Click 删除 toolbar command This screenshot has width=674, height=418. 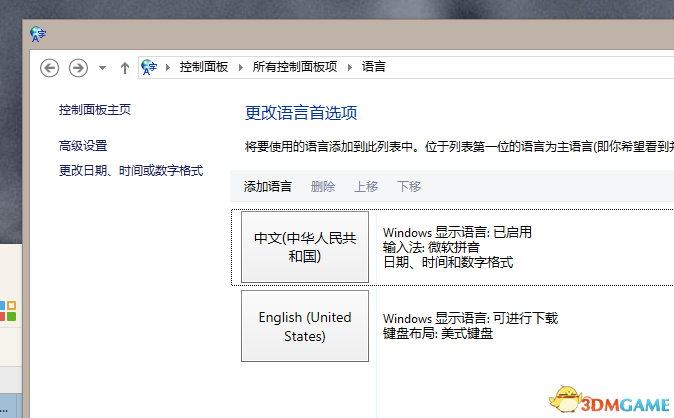point(323,186)
